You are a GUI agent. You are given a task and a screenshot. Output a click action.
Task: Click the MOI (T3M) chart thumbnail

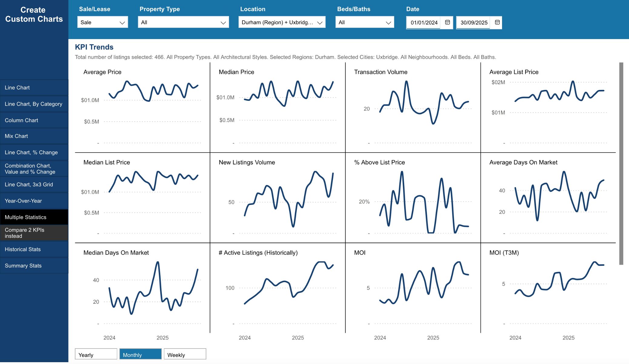pyautogui.click(x=548, y=288)
